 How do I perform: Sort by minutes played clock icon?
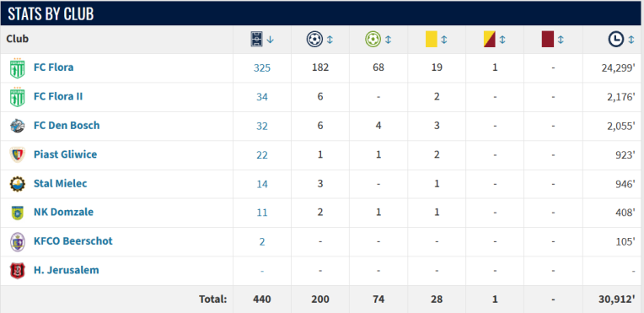(x=615, y=40)
